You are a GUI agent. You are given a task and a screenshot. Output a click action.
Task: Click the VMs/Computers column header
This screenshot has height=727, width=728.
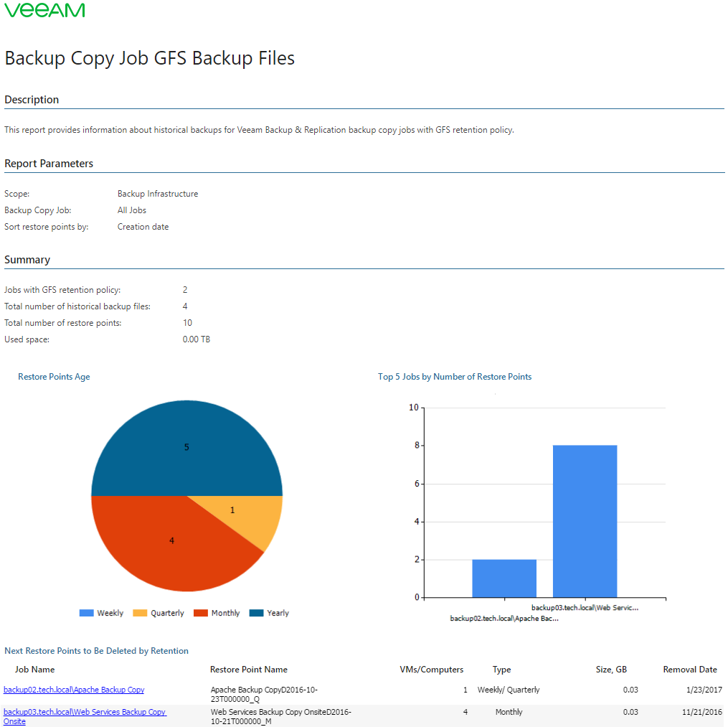click(x=432, y=670)
